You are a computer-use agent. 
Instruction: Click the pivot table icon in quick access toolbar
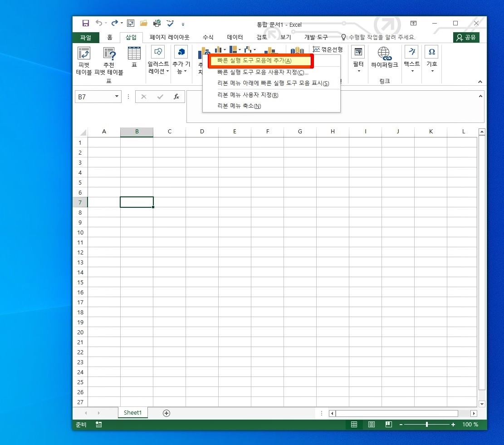[x=131, y=23]
